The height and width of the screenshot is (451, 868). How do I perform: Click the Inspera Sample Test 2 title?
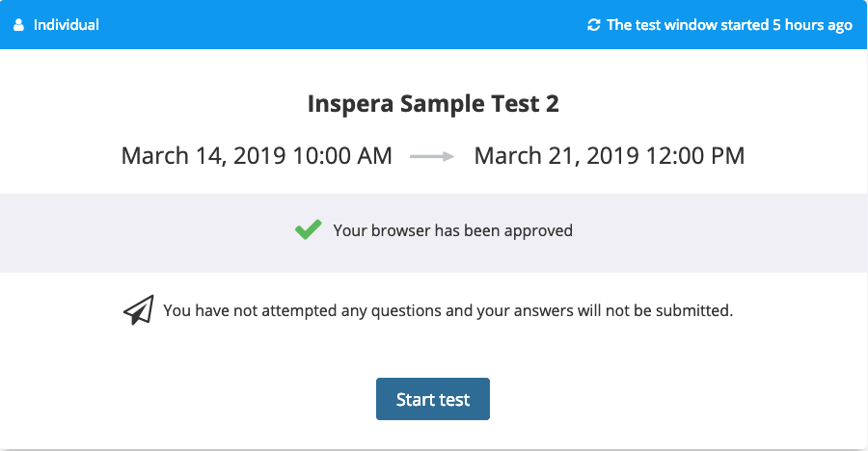pyautogui.click(x=433, y=103)
